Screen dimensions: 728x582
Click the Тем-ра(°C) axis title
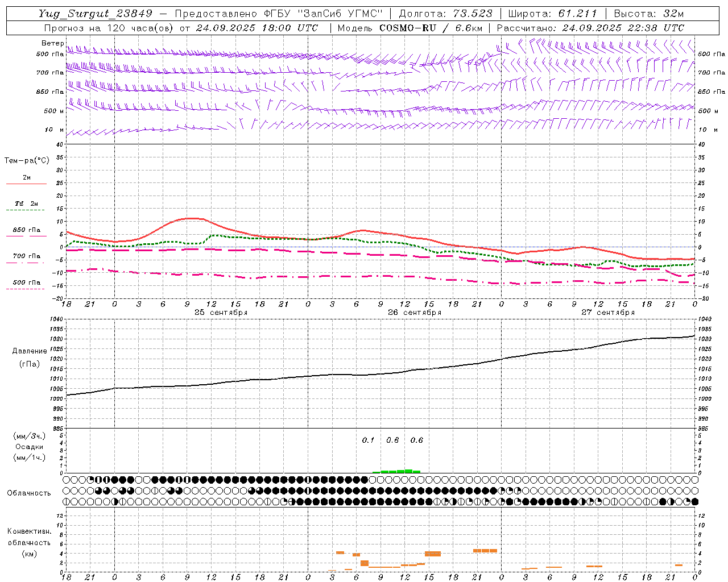(x=27, y=161)
